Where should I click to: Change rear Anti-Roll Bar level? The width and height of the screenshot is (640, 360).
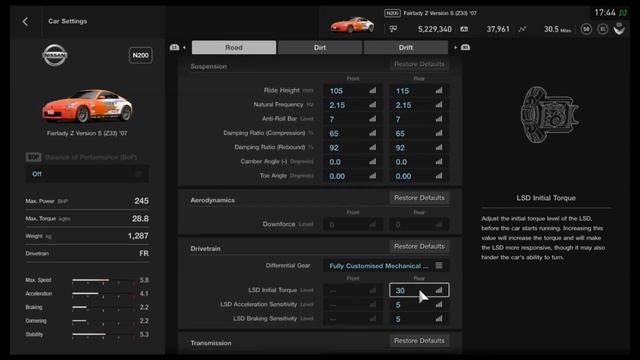click(x=419, y=119)
